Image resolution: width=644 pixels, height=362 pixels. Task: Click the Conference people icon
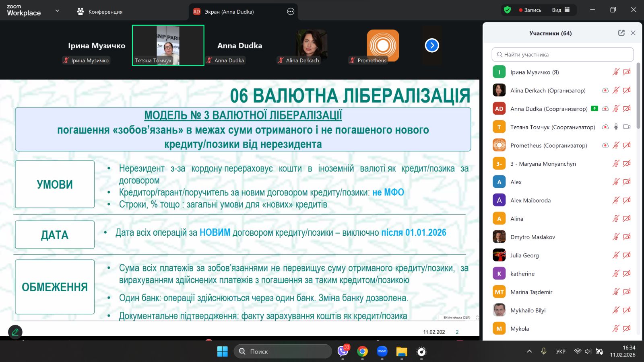pos(80,12)
